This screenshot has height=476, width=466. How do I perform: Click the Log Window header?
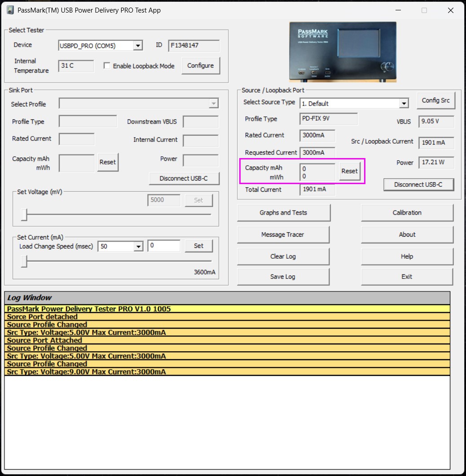227,298
